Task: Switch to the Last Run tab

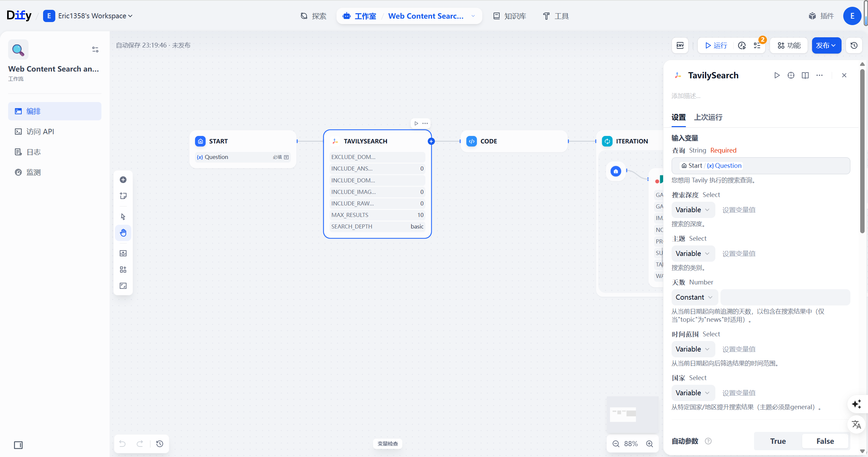Action: pos(708,117)
